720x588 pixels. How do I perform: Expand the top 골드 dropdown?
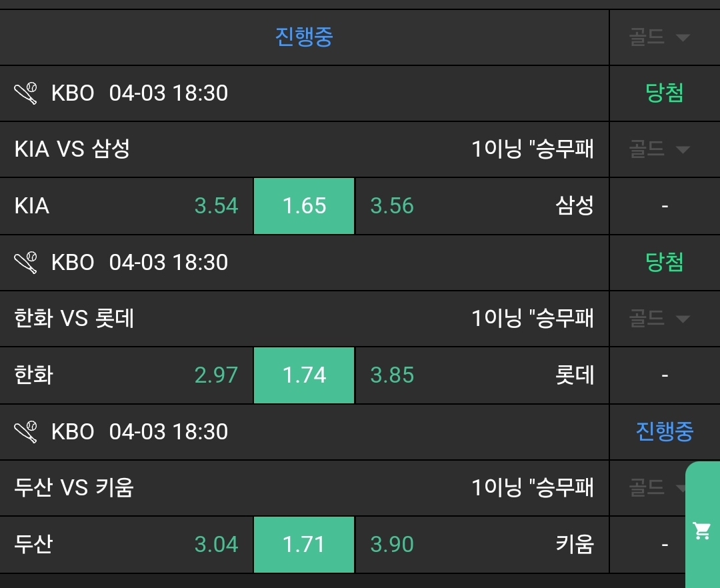(x=659, y=37)
